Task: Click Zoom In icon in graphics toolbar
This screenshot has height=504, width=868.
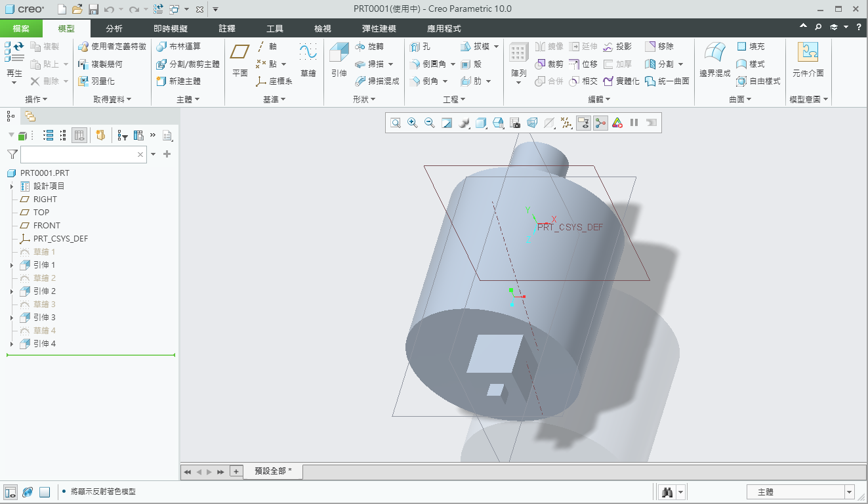Action: tap(413, 123)
